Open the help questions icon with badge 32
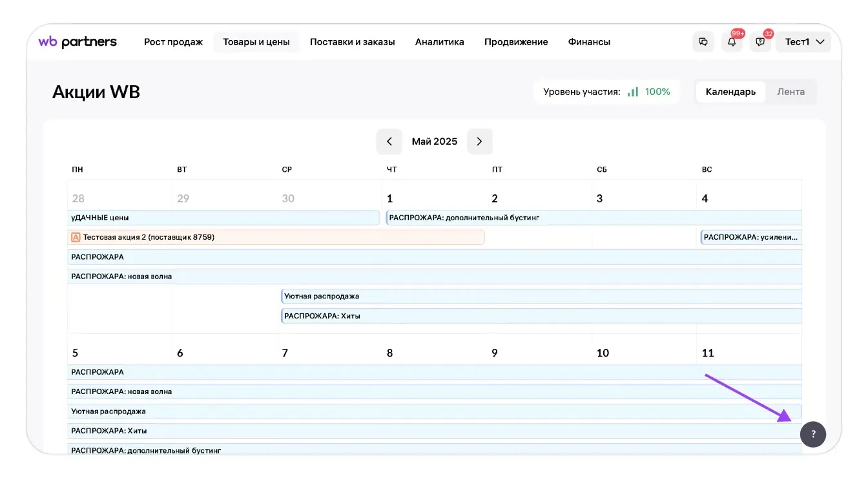This screenshot has width=868, height=478. click(760, 42)
